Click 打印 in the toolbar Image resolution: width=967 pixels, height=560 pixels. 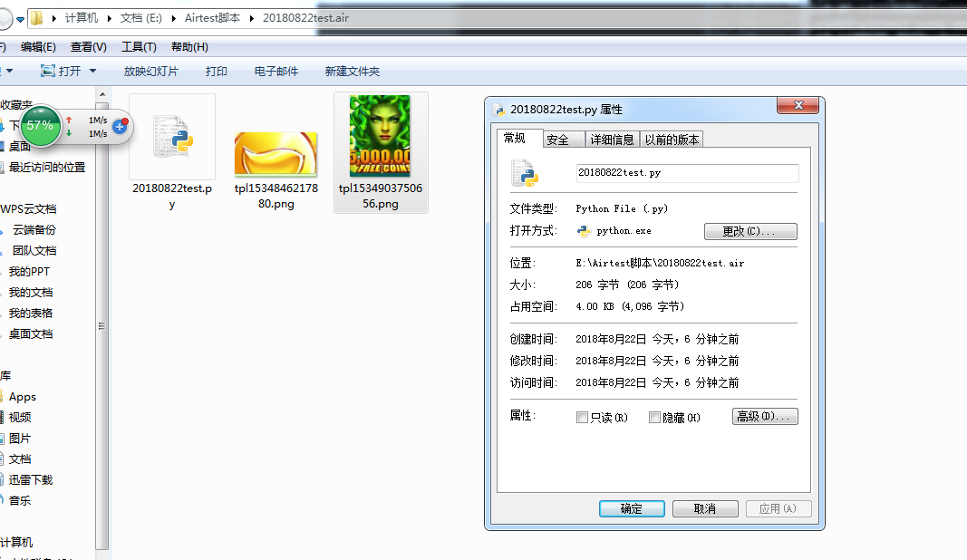click(216, 71)
